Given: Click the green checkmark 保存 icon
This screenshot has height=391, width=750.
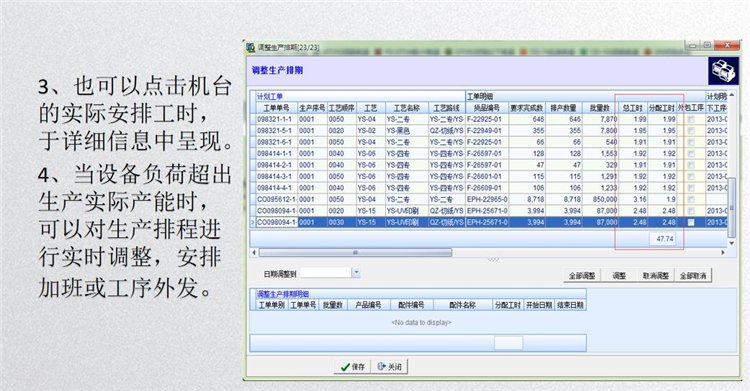Looking at the screenshot, I should pos(345,367).
